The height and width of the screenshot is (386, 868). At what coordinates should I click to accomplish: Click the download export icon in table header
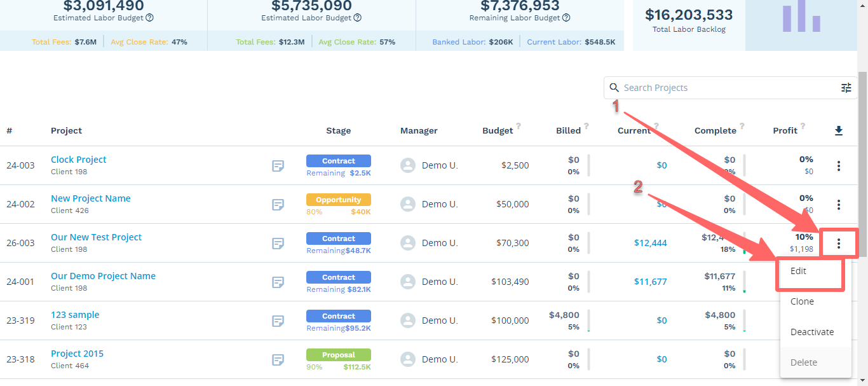[x=839, y=130]
